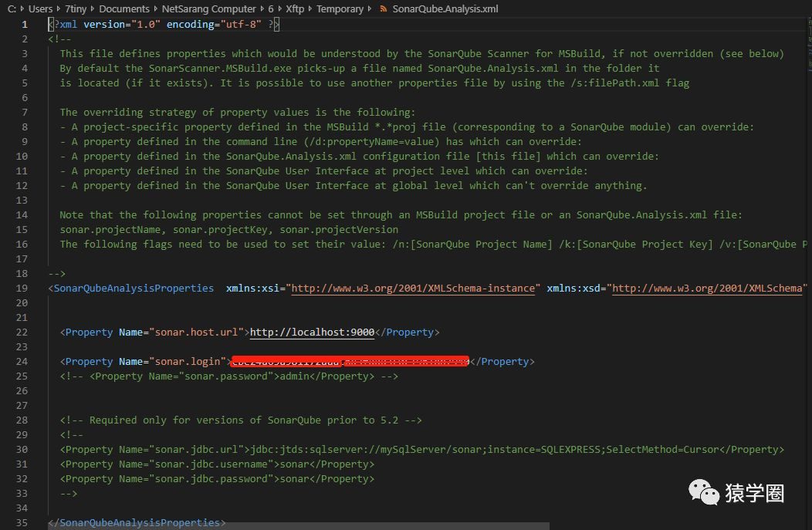812x530 pixels.
Task: Open the Temporary folder breadcrumb
Action: point(340,8)
